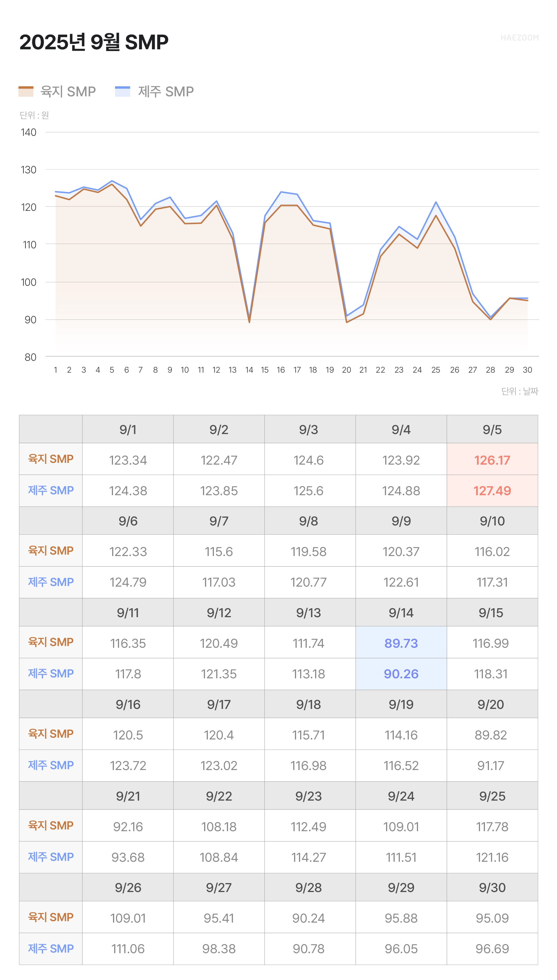Click the y-axis 140 label
Viewport: 557px width, 980px height.
click(29, 132)
